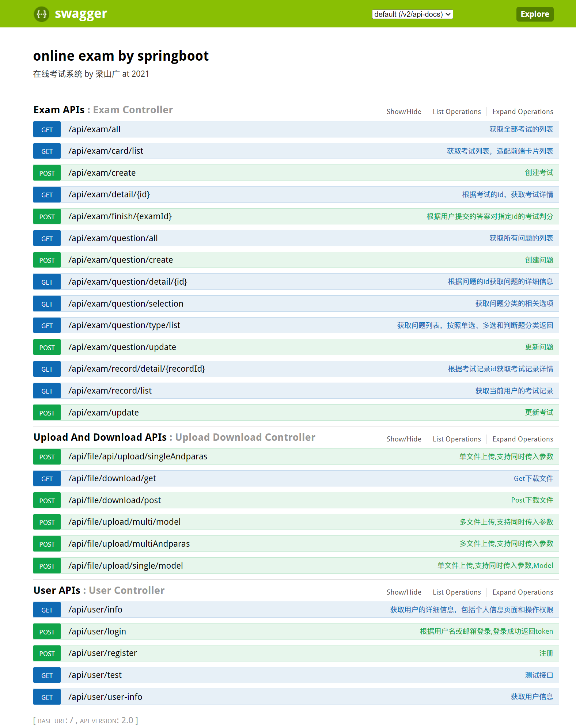Click POST badge for /api/exam/create
The height and width of the screenshot is (728, 576).
[x=47, y=173]
